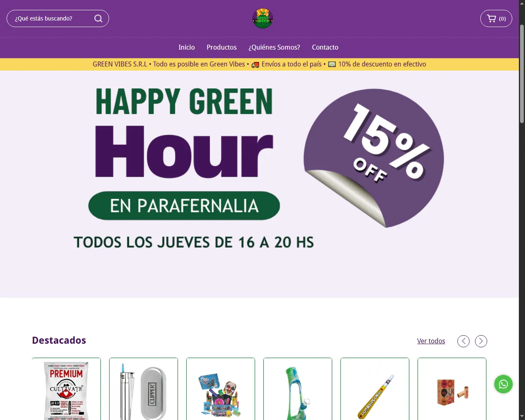Open the Happy Green Hour banner
The width and height of the screenshot is (525, 420).
coord(259,184)
